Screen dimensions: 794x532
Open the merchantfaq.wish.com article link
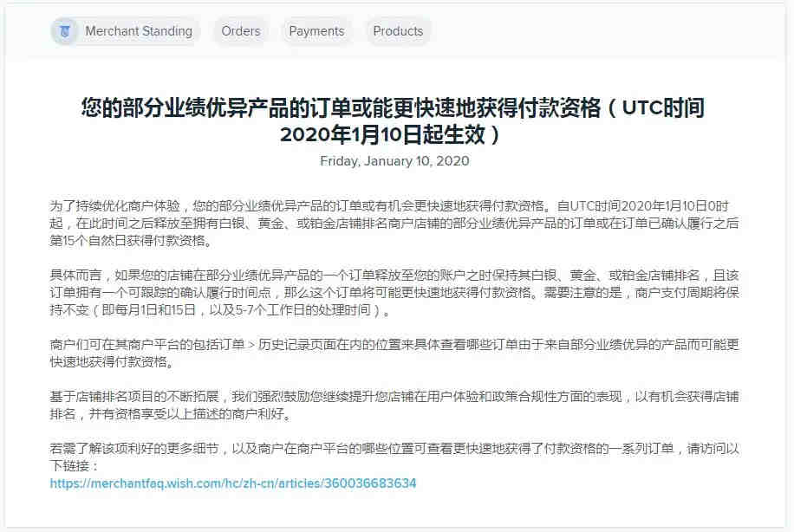pos(233,483)
